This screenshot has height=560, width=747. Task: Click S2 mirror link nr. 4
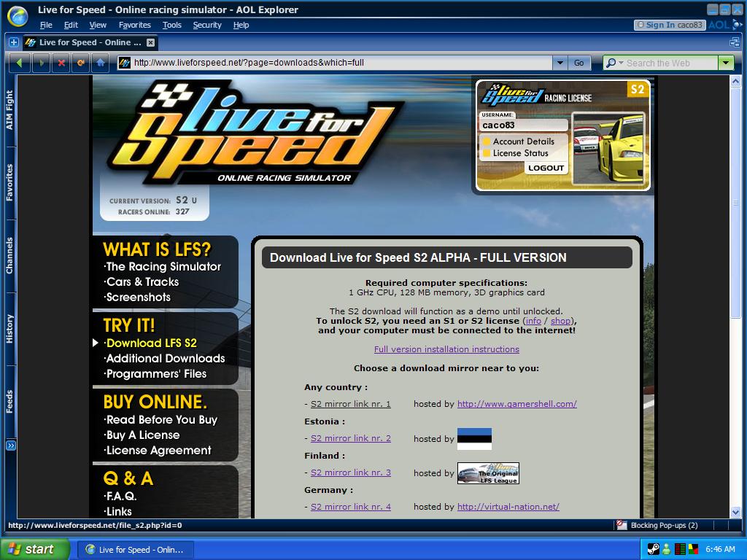pos(351,507)
